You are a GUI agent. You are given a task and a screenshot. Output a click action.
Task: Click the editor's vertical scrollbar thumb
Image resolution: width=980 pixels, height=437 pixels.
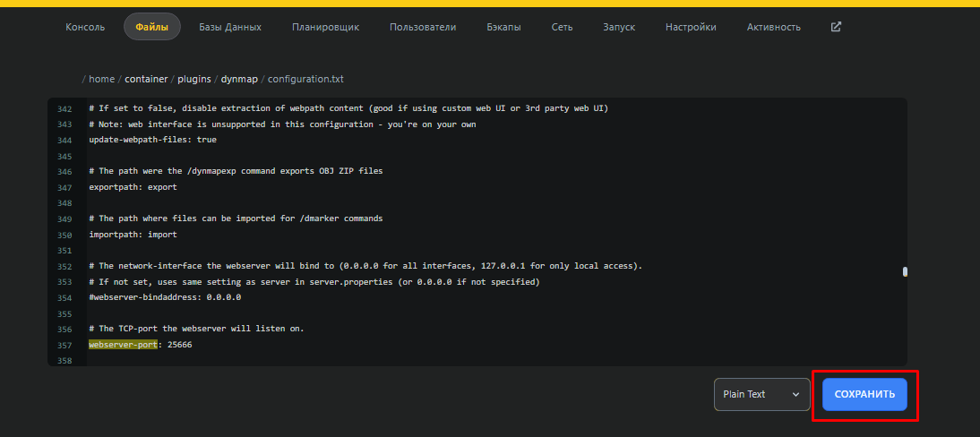click(x=905, y=272)
